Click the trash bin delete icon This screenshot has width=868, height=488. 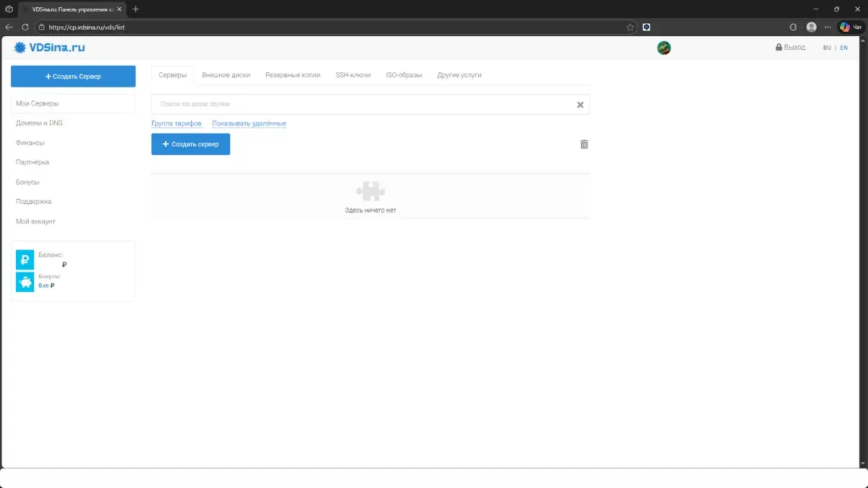(584, 144)
